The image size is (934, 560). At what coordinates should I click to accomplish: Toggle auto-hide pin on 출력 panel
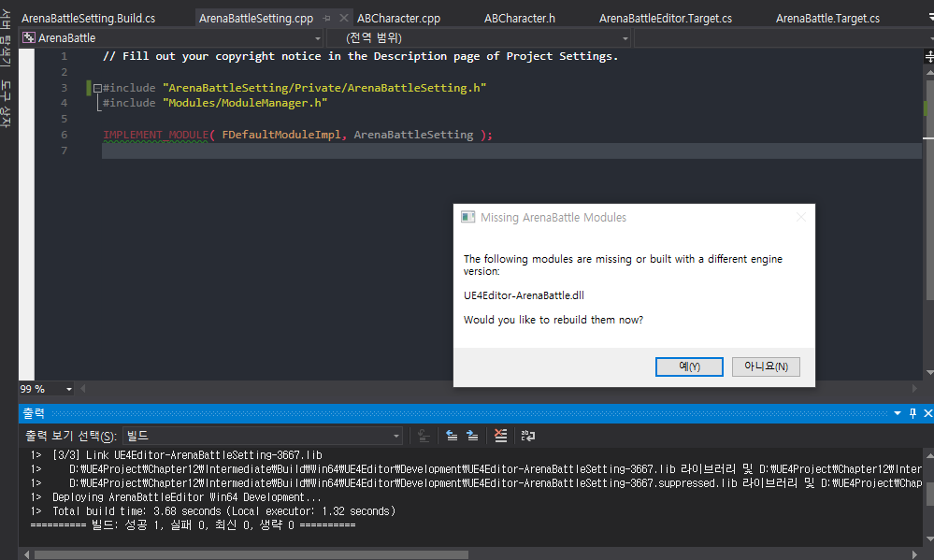coord(912,413)
